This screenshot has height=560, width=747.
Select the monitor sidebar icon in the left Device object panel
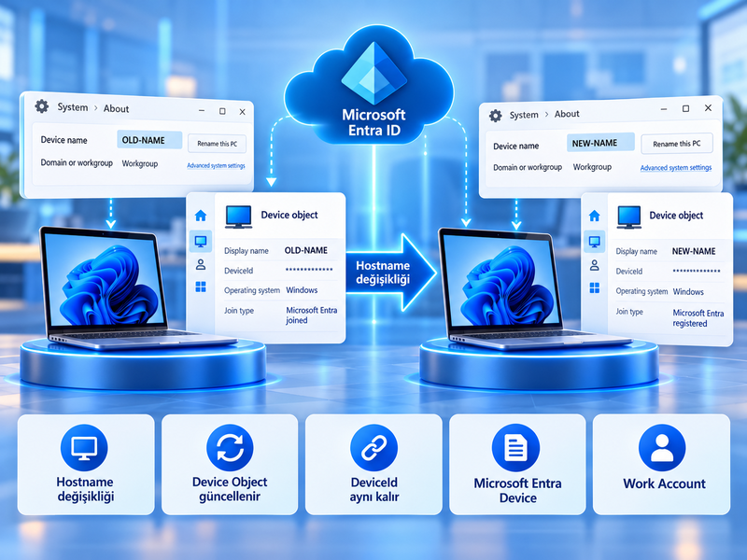coord(201,242)
